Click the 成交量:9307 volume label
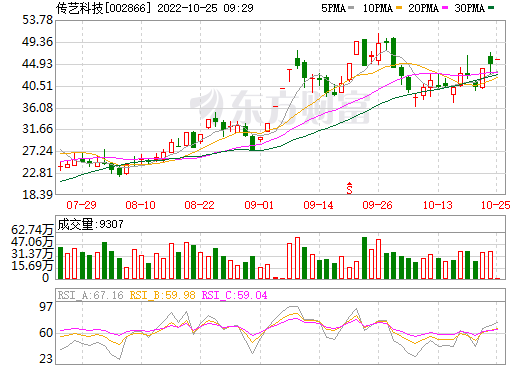The width and height of the screenshot is (520, 365). point(90,224)
